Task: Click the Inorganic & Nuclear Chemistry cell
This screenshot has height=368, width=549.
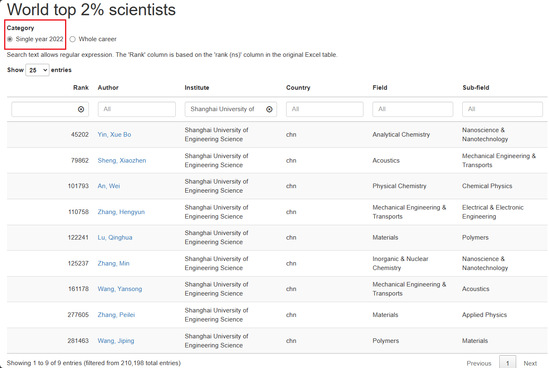Action: click(401, 263)
